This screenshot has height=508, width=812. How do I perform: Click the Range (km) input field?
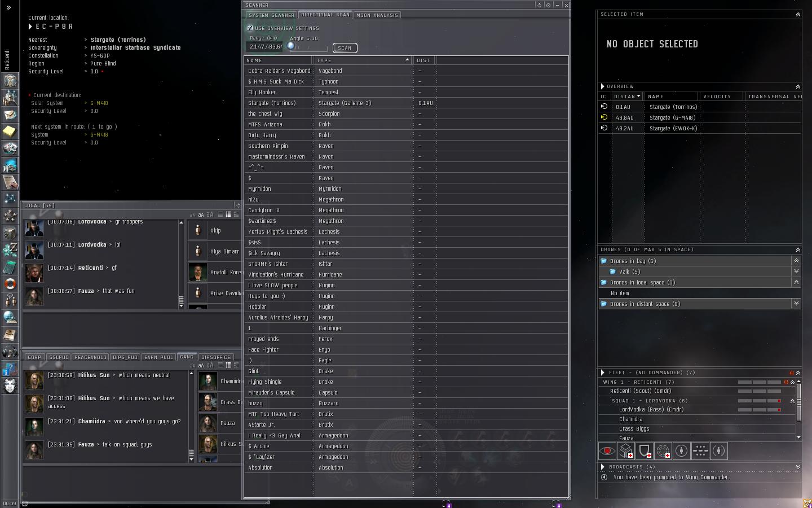[x=264, y=47]
